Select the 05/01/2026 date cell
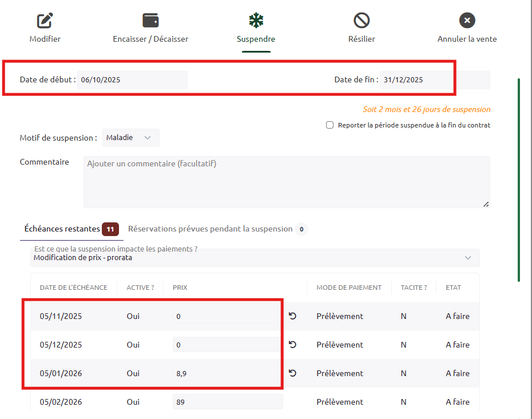 [61, 373]
